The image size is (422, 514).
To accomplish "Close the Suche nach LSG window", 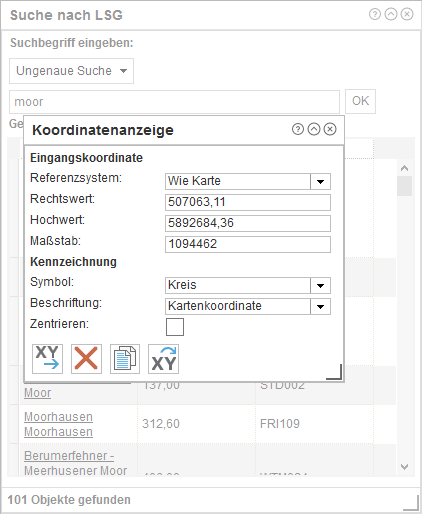I will pyautogui.click(x=407, y=14).
